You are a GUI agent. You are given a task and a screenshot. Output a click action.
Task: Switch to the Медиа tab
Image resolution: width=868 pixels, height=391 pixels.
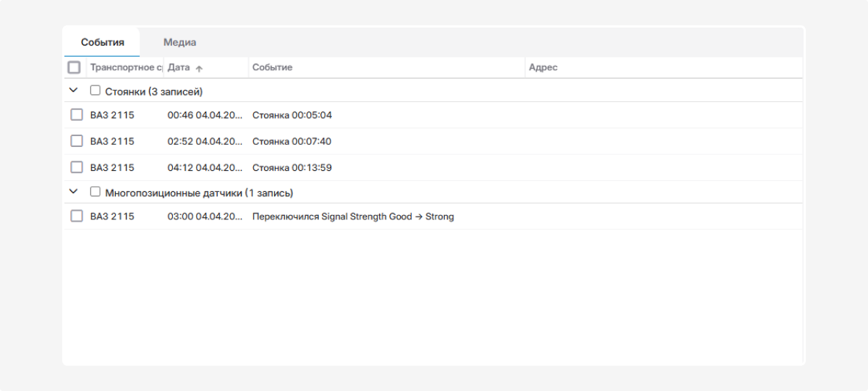179,43
